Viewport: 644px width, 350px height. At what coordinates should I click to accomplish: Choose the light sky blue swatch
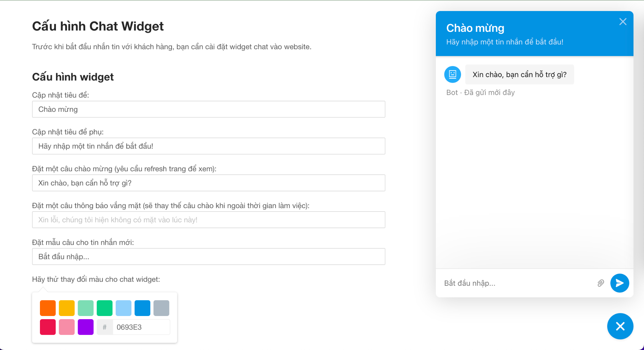(124, 308)
